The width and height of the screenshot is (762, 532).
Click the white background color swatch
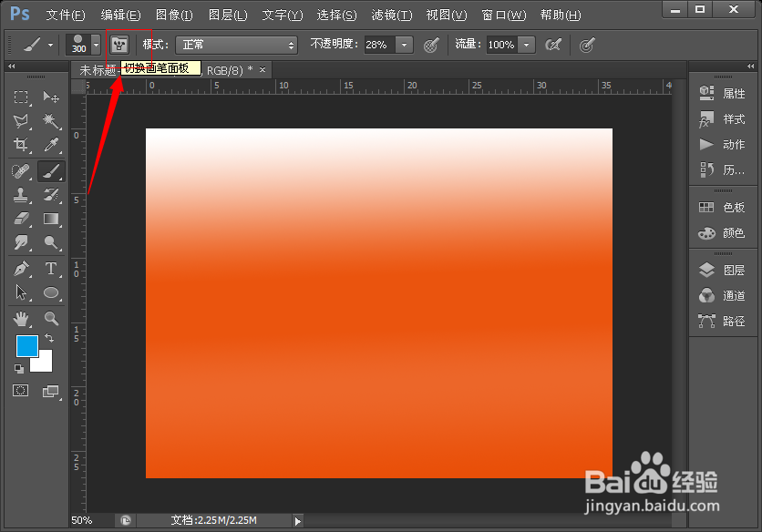(45, 365)
